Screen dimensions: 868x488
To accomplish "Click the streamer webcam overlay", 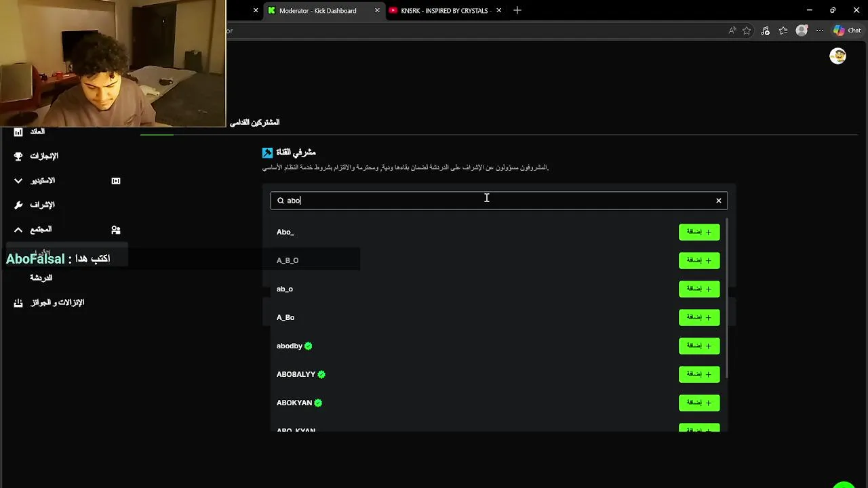I will [113, 63].
